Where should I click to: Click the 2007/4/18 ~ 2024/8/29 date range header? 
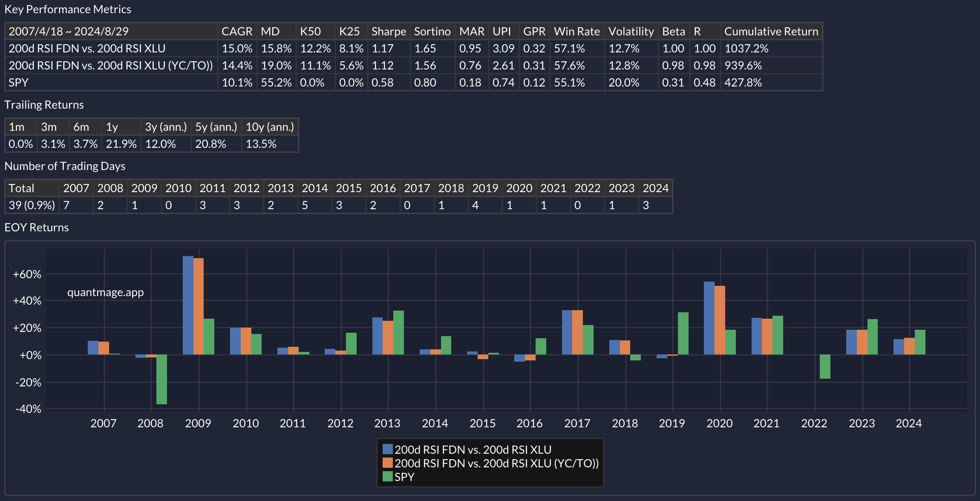(68, 32)
